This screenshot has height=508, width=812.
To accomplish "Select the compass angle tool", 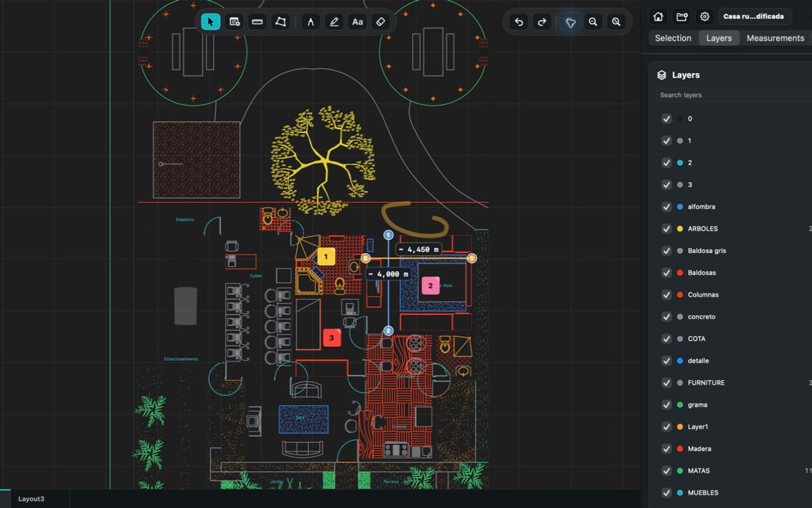I will point(311,22).
